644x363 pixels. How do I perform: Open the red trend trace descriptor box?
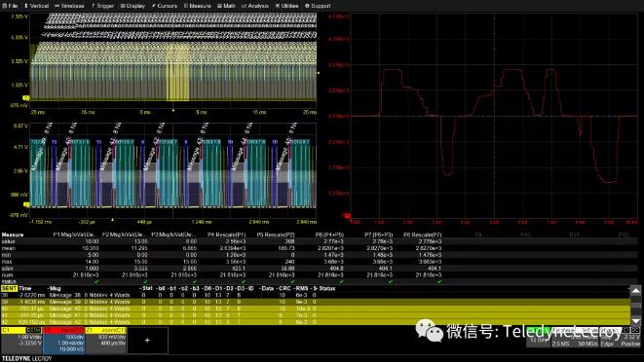coord(63,340)
